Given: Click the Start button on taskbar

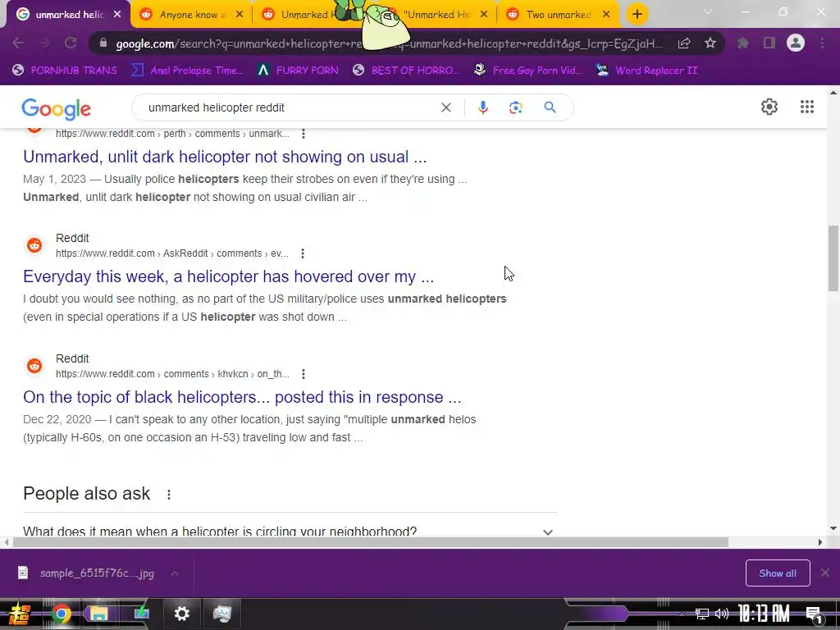Looking at the screenshot, I should tap(19, 614).
